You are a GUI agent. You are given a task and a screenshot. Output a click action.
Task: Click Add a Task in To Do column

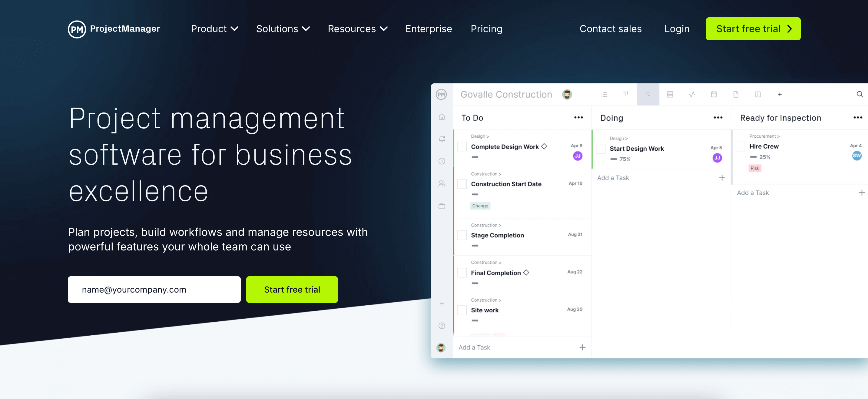(x=474, y=347)
